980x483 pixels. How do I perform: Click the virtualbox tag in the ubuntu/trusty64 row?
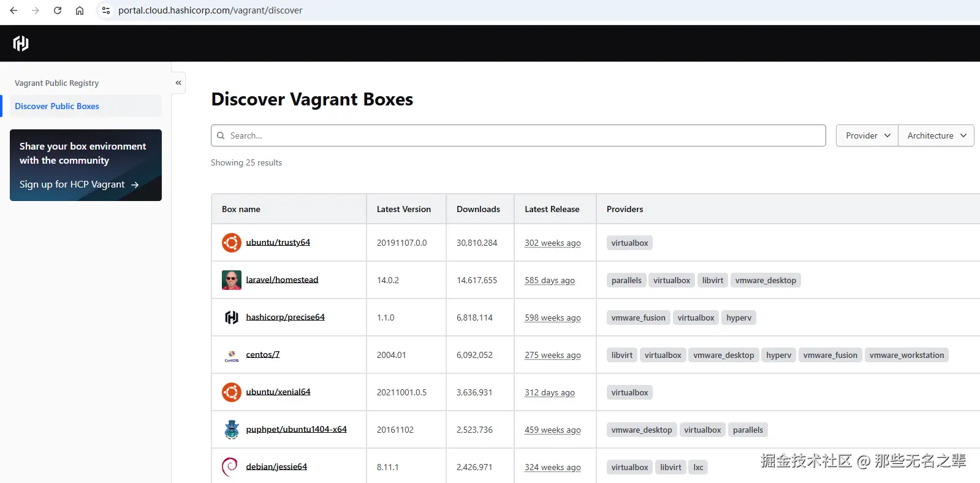629,243
